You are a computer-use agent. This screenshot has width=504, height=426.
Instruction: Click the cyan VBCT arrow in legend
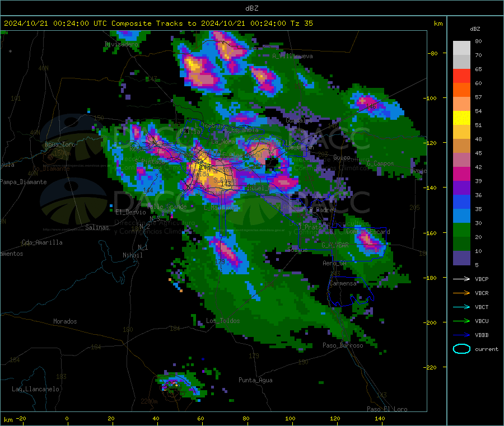pyautogui.click(x=461, y=307)
